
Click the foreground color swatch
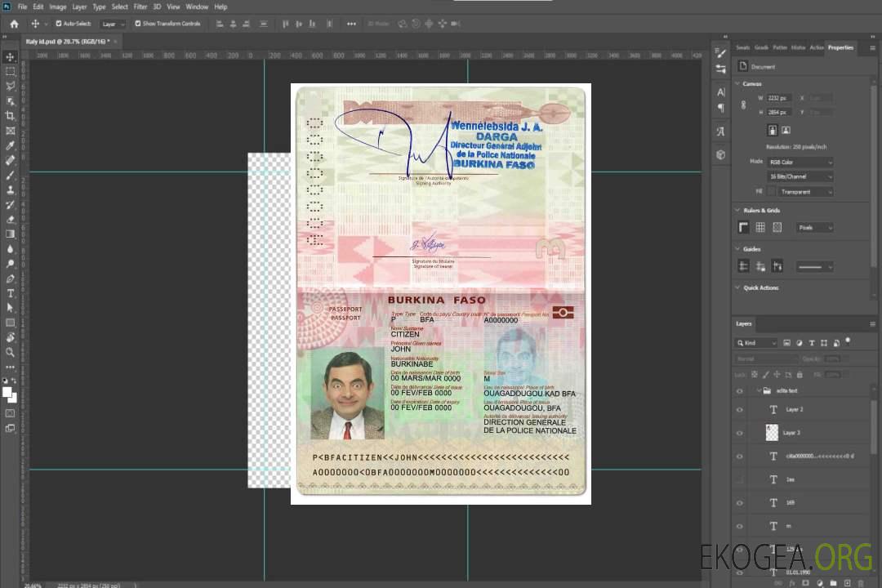(x=7, y=392)
